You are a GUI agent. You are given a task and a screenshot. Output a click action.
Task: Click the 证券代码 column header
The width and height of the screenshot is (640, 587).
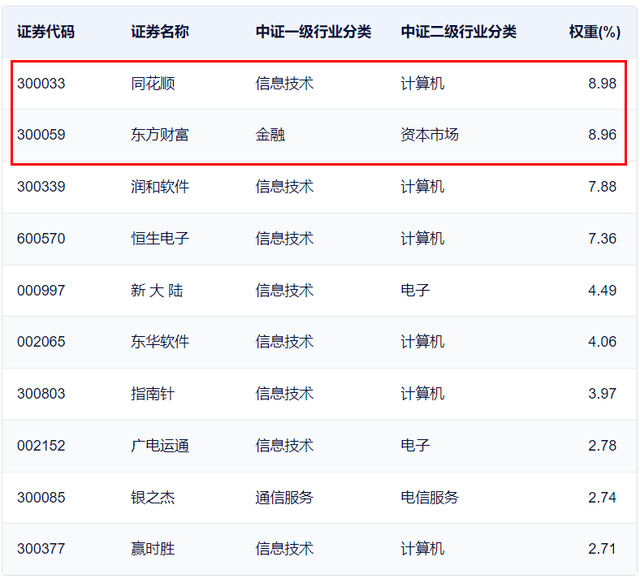(x=46, y=32)
